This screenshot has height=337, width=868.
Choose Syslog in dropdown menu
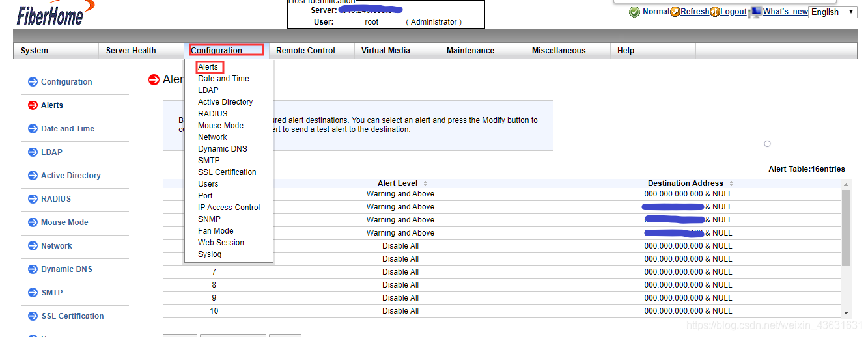point(210,254)
